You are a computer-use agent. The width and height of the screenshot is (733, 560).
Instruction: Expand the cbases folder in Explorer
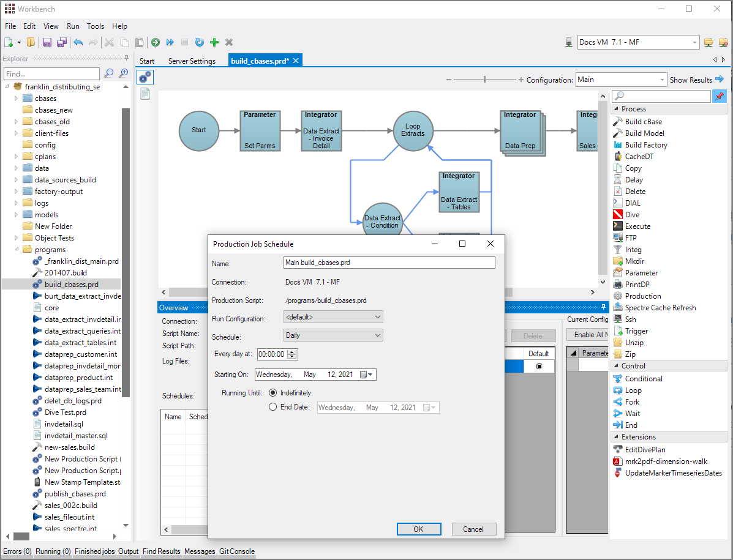17,99
